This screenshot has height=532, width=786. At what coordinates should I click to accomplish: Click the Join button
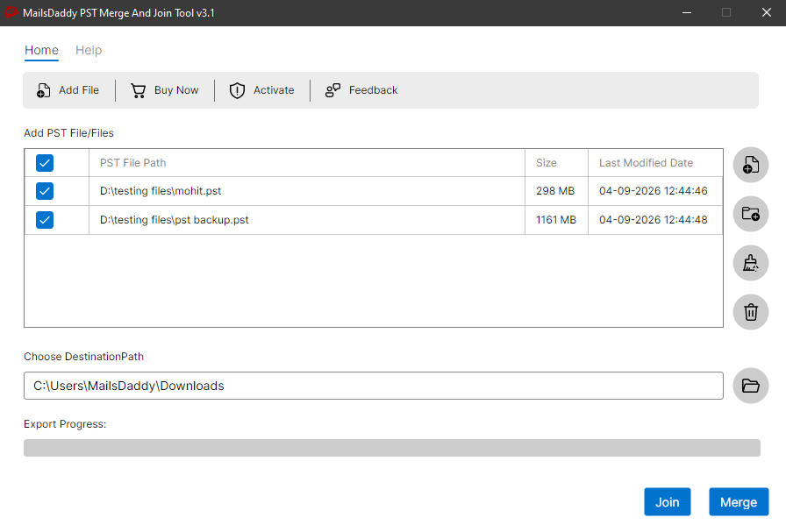point(668,502)
